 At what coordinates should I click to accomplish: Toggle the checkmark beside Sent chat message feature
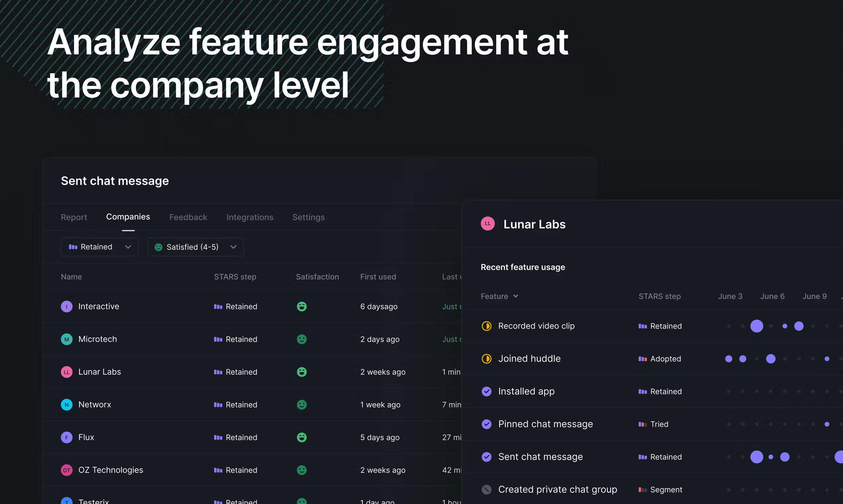[487, 457]
